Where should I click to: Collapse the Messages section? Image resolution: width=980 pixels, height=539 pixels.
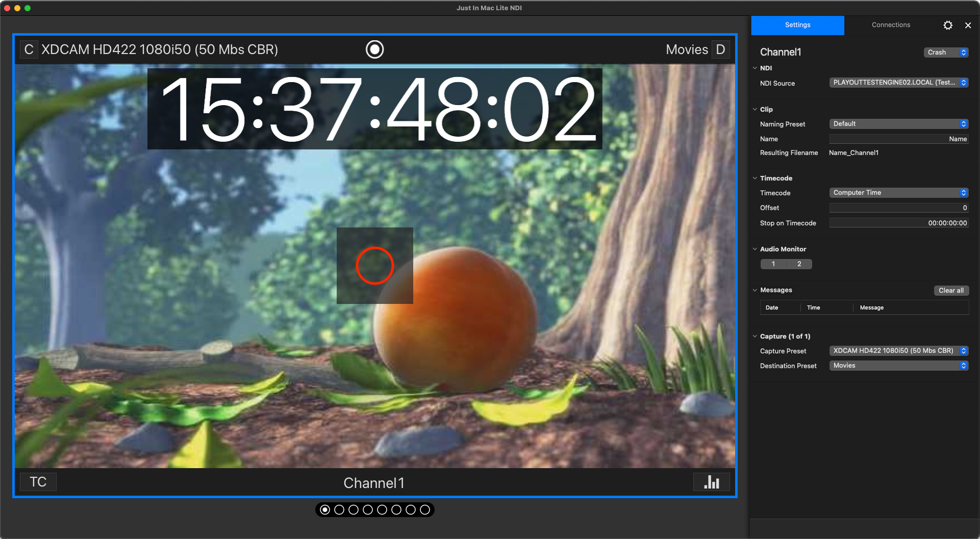pyautogui.click(x=755, y=290)
